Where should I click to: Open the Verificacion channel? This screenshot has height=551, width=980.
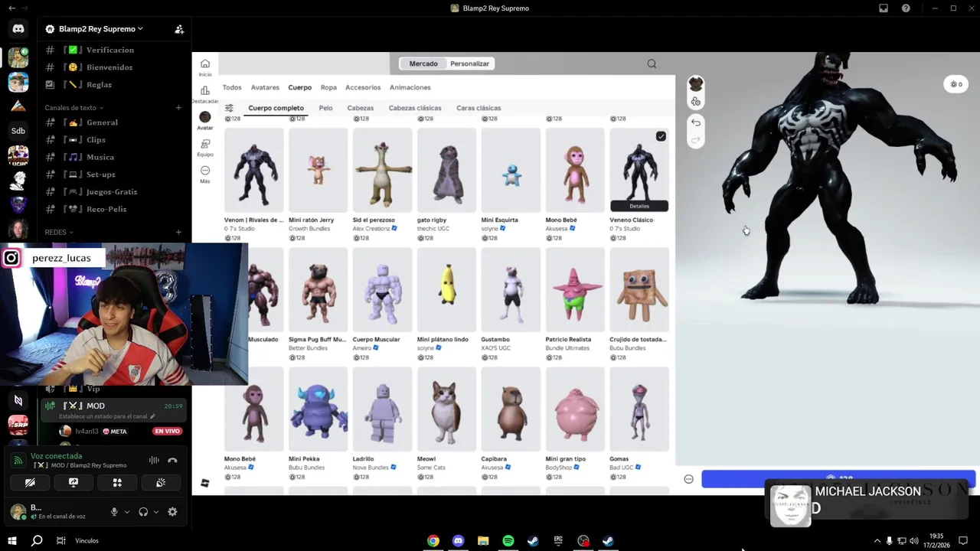point(113,50)
